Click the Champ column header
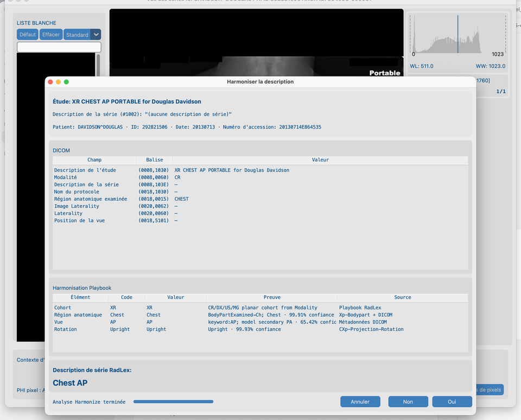 click(94, 160)
